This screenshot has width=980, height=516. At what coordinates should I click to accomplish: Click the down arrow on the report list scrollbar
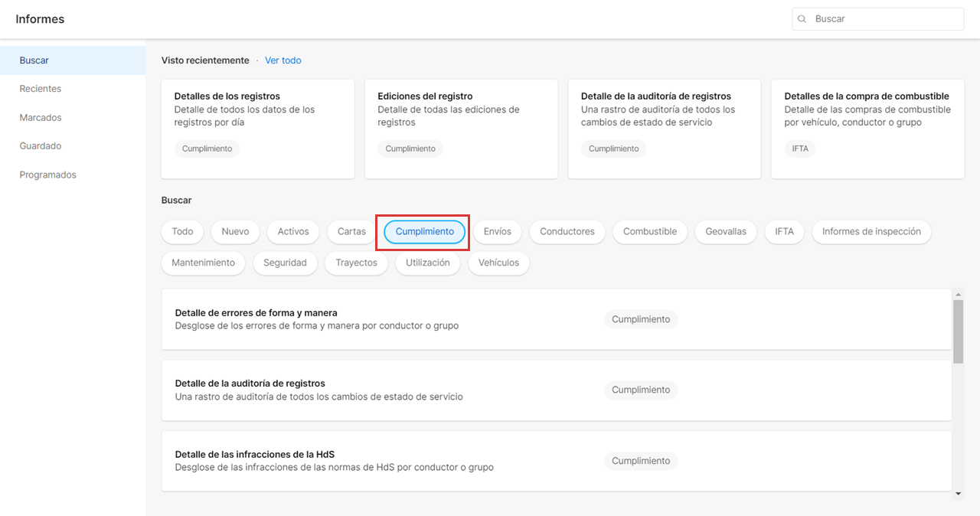(x=958, y=494)
